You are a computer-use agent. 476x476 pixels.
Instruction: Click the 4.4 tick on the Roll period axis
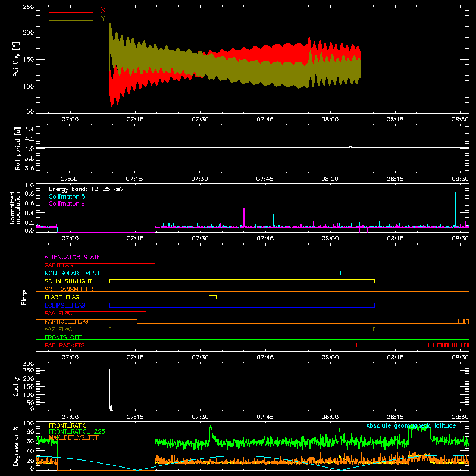(x=29, y=129)
